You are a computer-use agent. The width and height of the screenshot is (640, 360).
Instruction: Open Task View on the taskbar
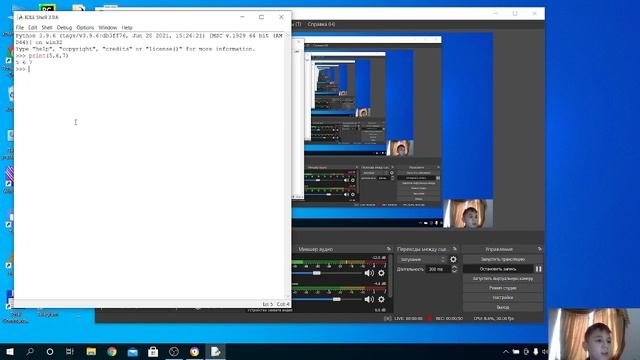[x=70, y=351]
